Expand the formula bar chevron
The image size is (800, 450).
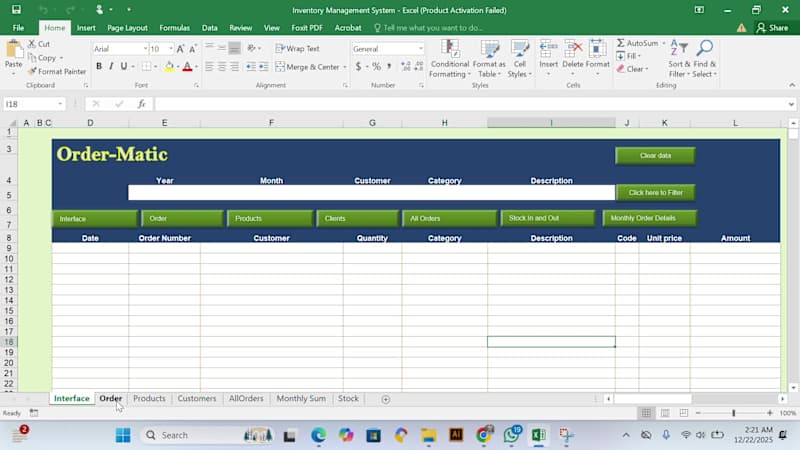pyautogui.click(x=791, y=104)
